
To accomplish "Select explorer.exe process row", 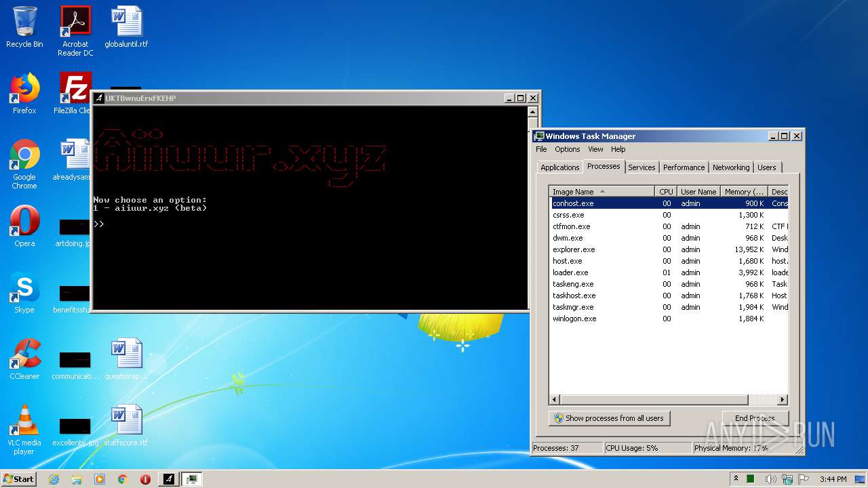I will [x=669, y=249].
